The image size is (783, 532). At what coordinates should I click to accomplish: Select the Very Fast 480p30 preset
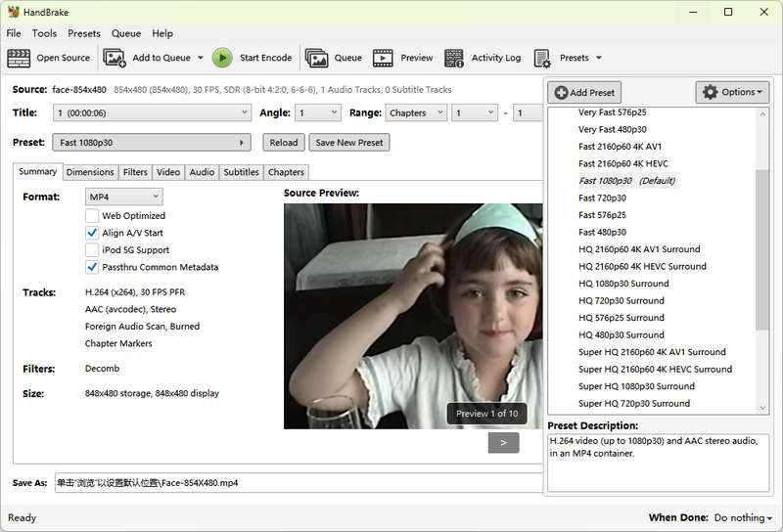[613, 129]
